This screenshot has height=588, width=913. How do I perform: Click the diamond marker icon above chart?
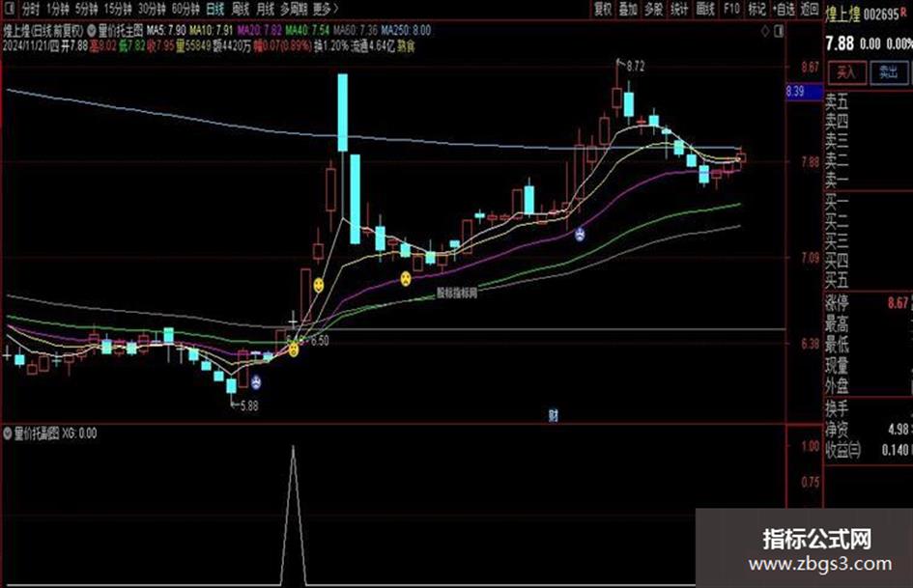click(766, 31)
